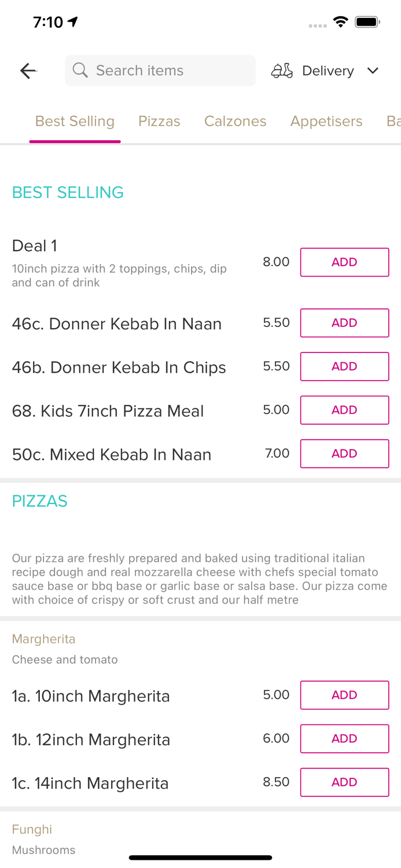
Task: Add the Kids 7inch Pizza Meal
Action: (344, 410)
